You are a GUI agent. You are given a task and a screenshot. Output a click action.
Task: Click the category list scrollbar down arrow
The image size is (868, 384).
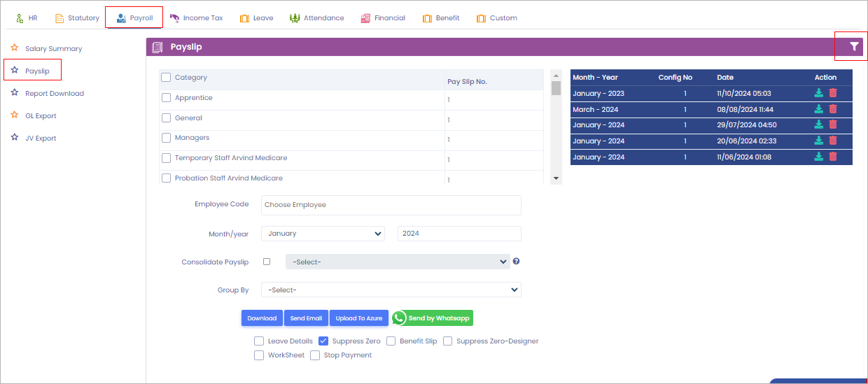[x=556, y=179]
